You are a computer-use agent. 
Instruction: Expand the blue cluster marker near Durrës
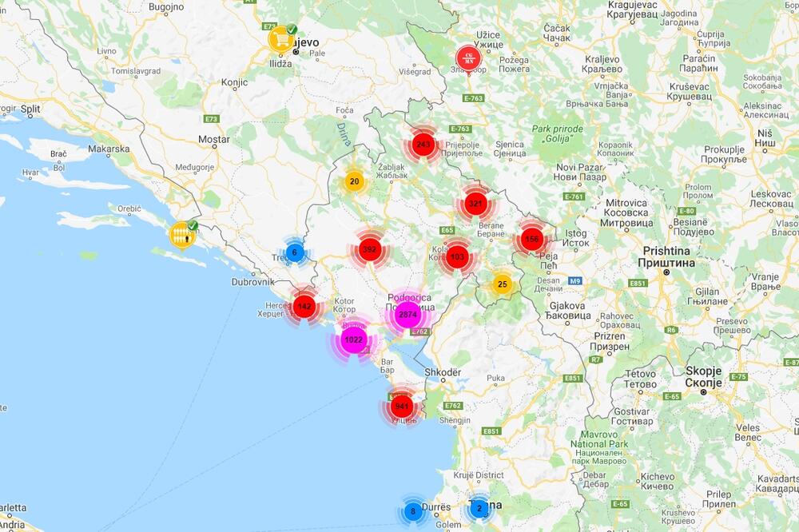coord(412,511)
